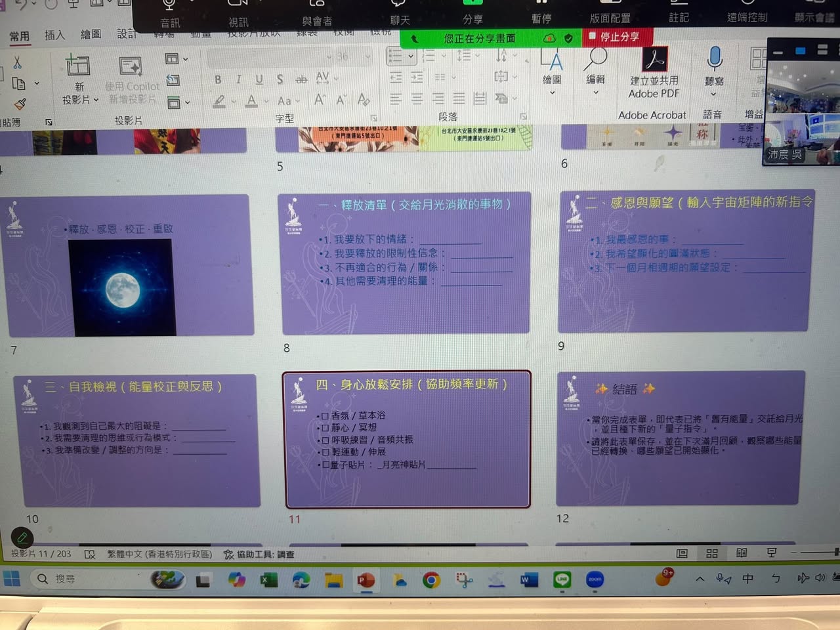The image size is (840, 630).
Task: Switch to Reading View in status bar
Action: 742,553
